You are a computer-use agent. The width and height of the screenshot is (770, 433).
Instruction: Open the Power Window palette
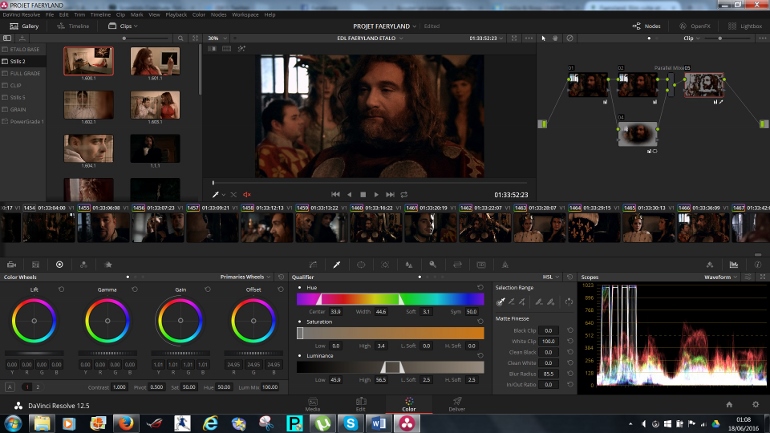[361, 265]
